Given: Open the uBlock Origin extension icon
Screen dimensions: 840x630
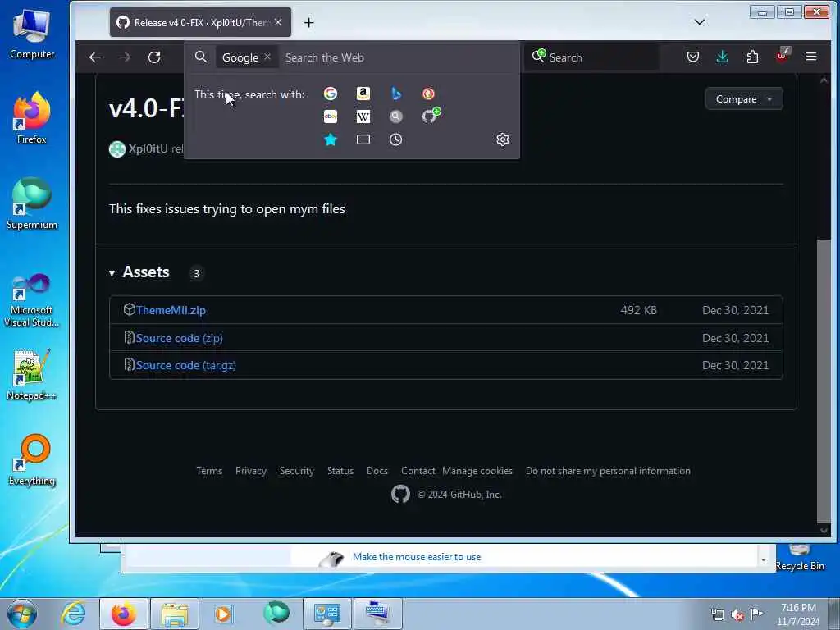Looking at the screenshot, I should pos(782,56).
